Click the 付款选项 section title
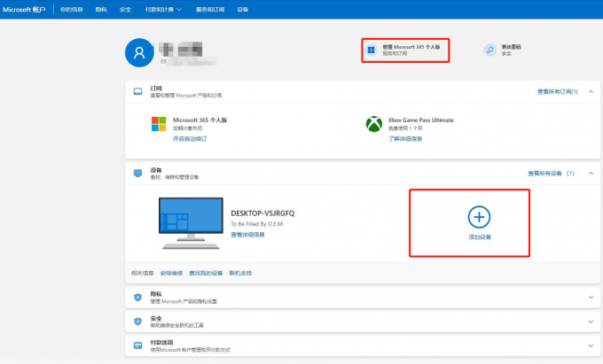Screen dimensions: 603x364 [x=161, y=343]
